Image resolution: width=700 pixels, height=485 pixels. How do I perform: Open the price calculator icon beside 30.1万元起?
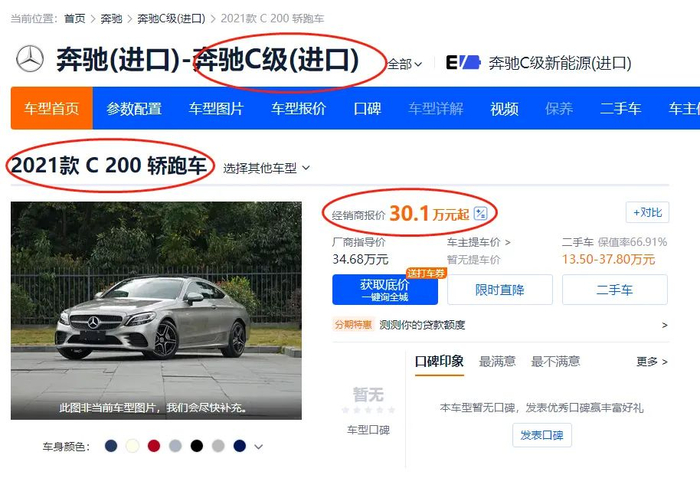(480, 214)
